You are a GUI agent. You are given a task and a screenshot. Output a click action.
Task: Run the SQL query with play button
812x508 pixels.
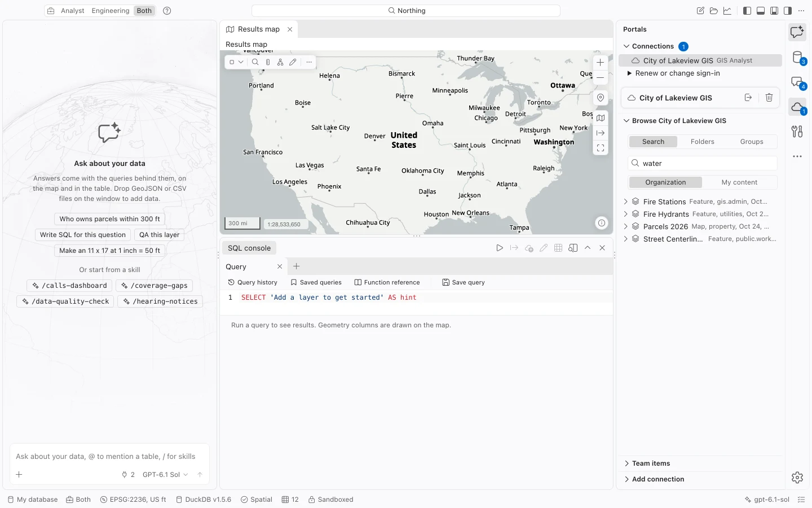[x=500, y=248]
